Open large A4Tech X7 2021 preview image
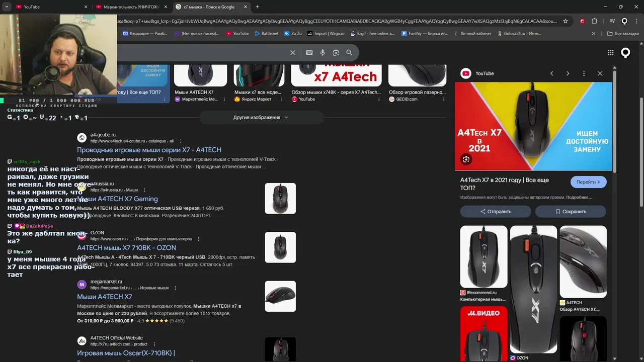 tap(533, 126)
